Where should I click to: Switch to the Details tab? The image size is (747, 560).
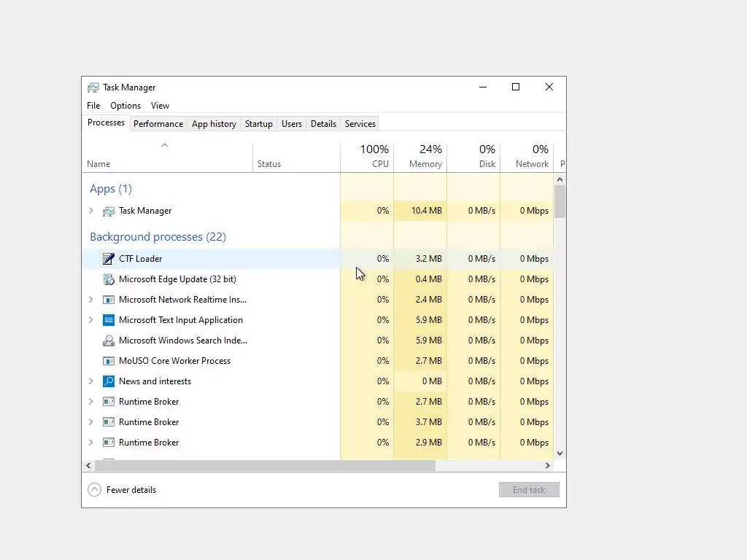point(323,124)
